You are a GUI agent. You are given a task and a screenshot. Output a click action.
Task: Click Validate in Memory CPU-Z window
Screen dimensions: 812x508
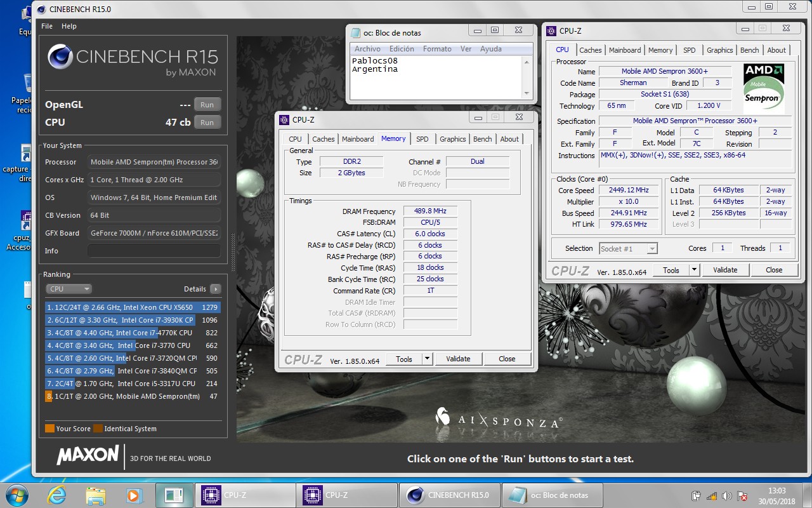[x=458, y=359]
